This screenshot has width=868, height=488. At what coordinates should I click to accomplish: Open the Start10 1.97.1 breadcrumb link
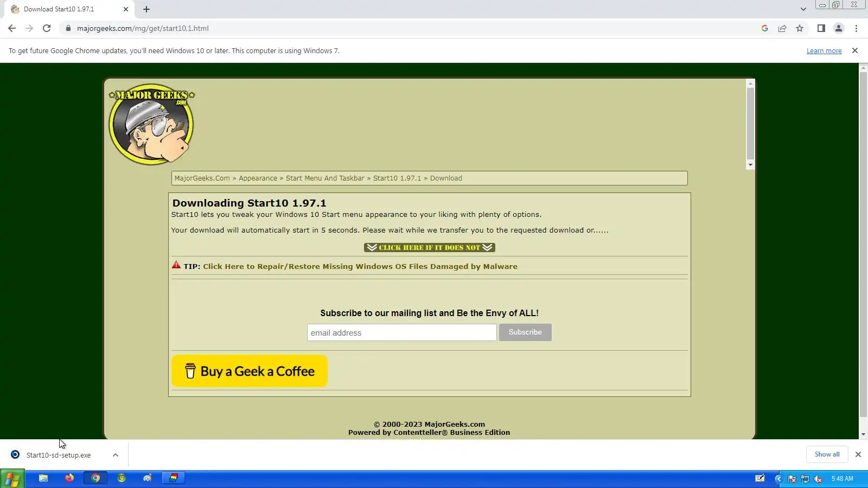pos(397,178)
